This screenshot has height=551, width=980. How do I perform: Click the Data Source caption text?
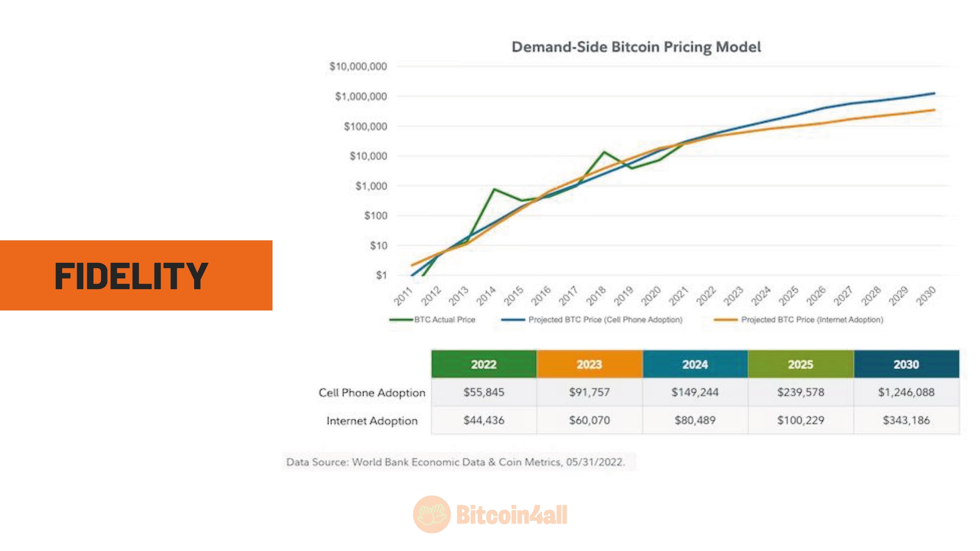(456, 462)
